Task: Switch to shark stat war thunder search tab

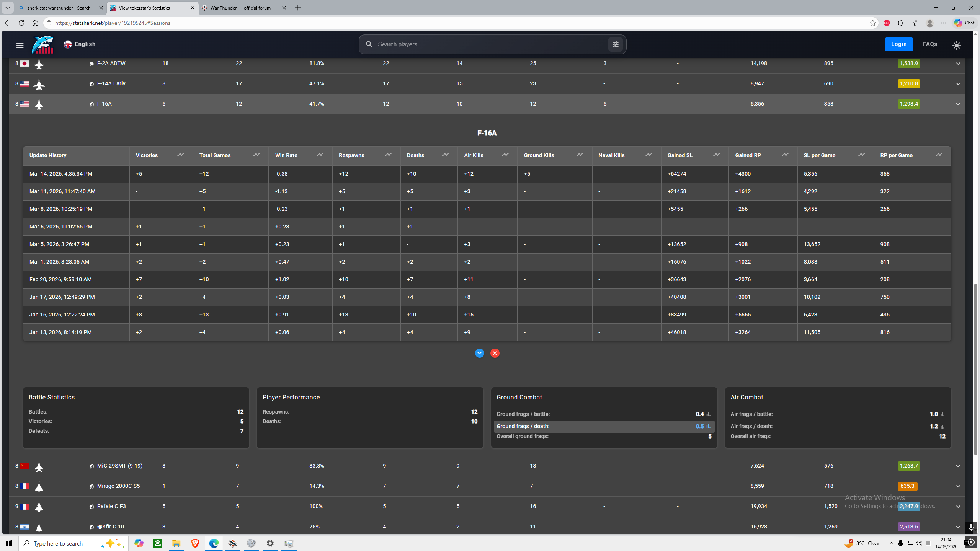Action: (59, 8)
